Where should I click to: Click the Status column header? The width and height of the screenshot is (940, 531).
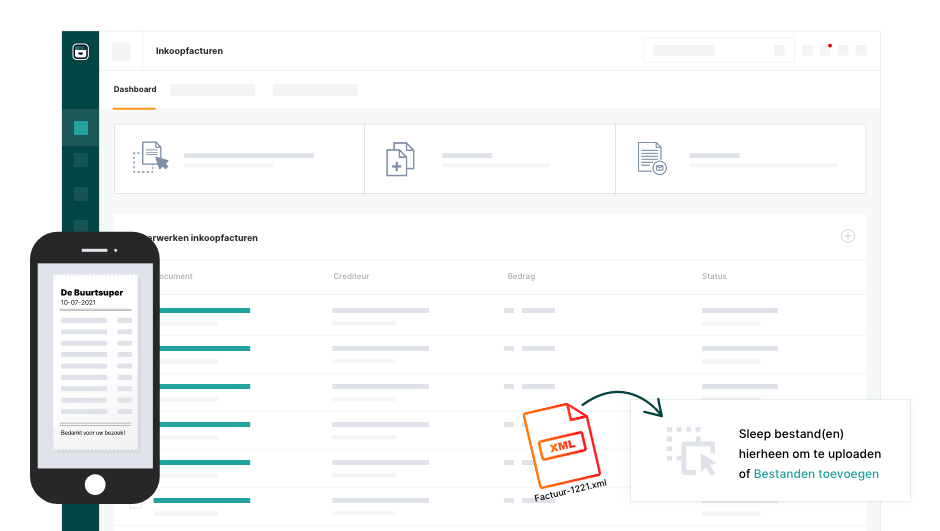(714, 276)
